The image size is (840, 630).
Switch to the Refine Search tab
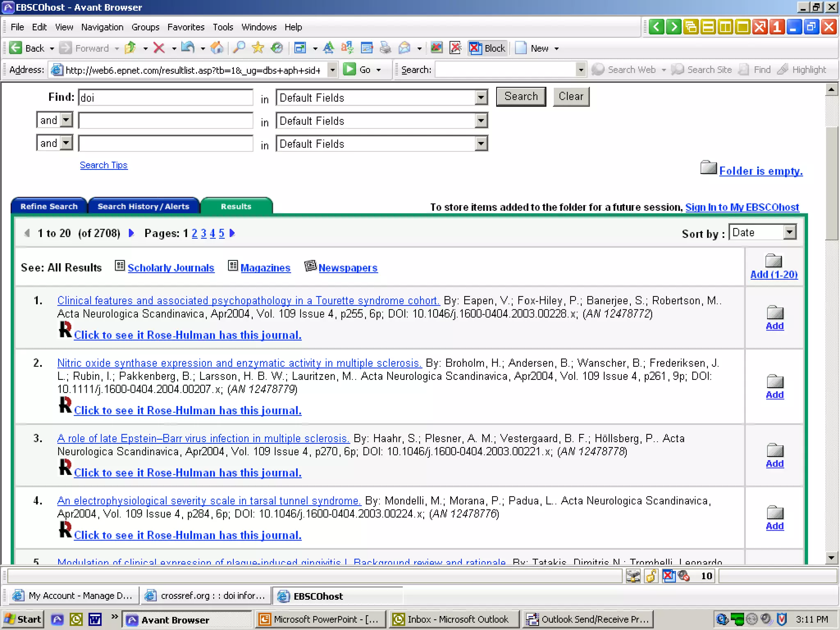click(49, 206)
